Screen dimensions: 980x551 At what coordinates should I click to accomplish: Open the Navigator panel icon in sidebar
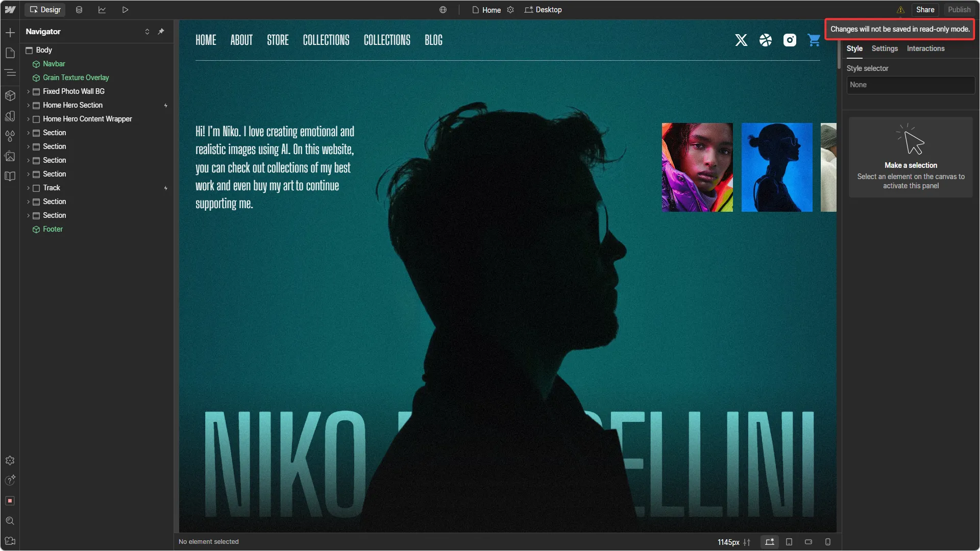click(10, 72)
